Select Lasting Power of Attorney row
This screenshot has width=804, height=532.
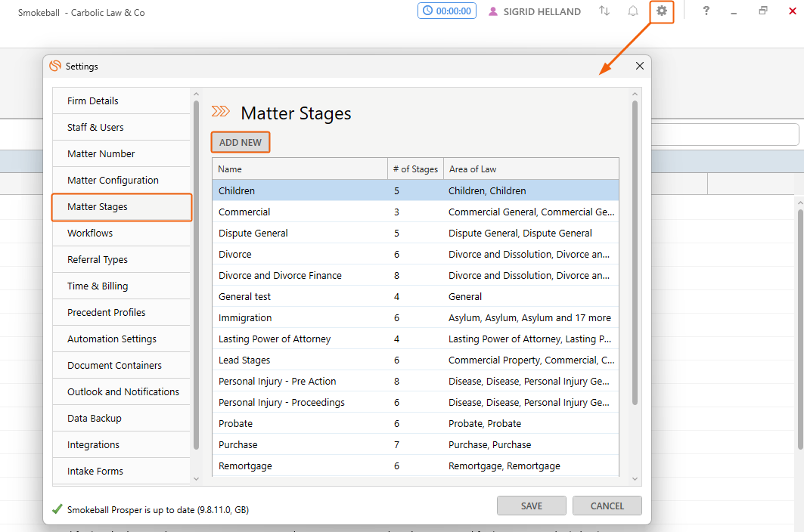pyautogui.click(x=415, y=339)
